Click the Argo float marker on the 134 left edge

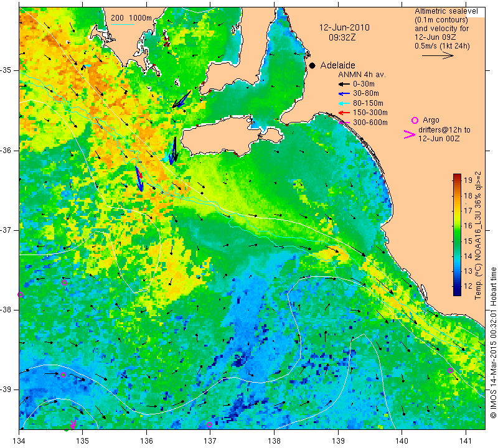[20, 295]
